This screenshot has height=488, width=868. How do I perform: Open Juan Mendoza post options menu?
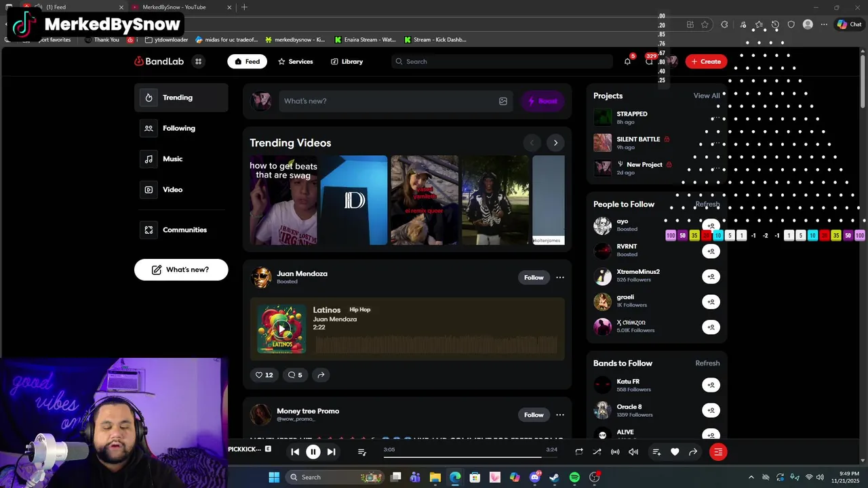(560, 277)
